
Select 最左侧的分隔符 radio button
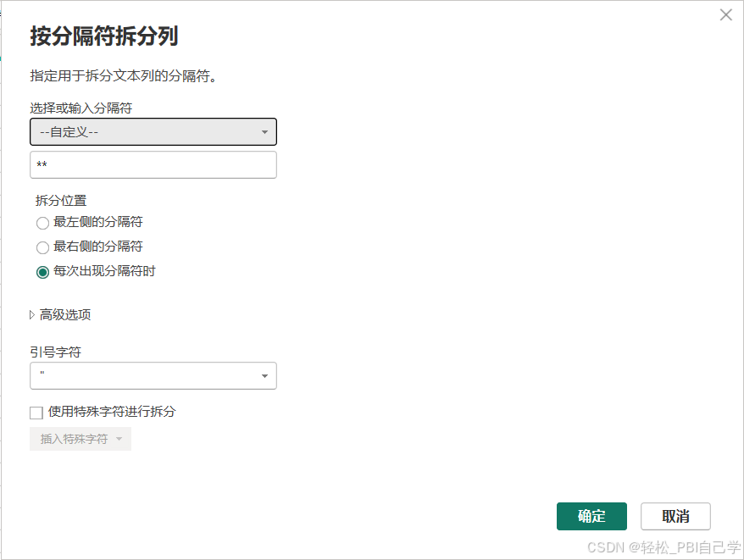[x=42, y=223]
